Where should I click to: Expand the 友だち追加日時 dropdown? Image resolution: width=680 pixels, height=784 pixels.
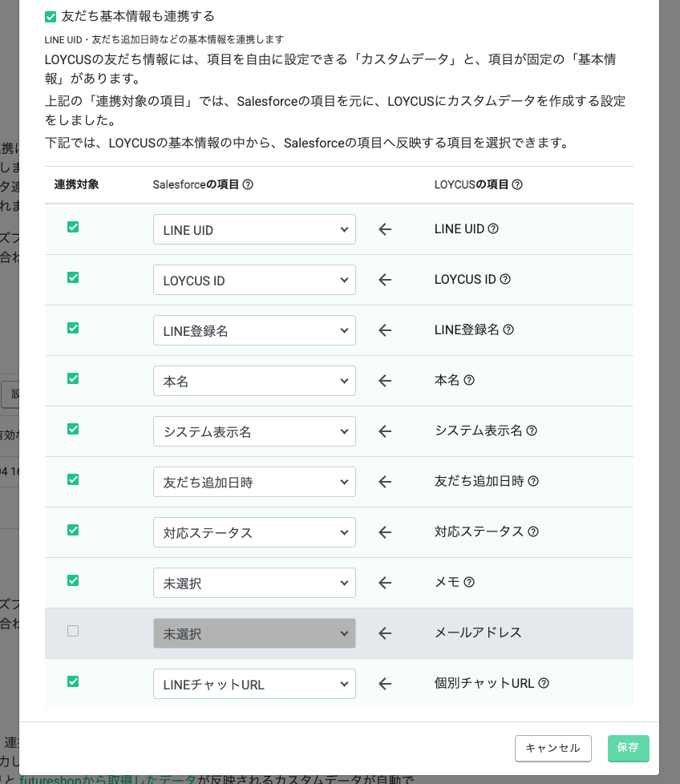pyautogui.click(x=254, y=482)
